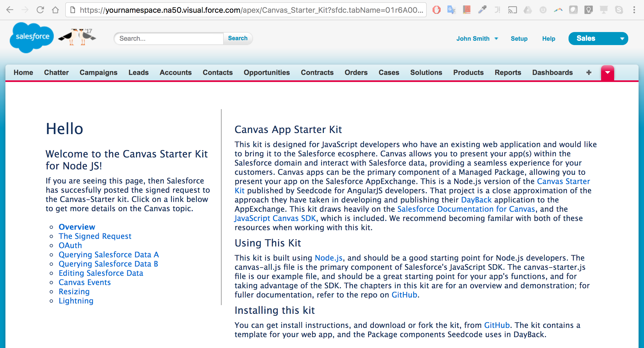Image resolution: width=644 pixels, height=348 pixels.
Task: Click the browser forward arrow
Action: pos(25,10)
